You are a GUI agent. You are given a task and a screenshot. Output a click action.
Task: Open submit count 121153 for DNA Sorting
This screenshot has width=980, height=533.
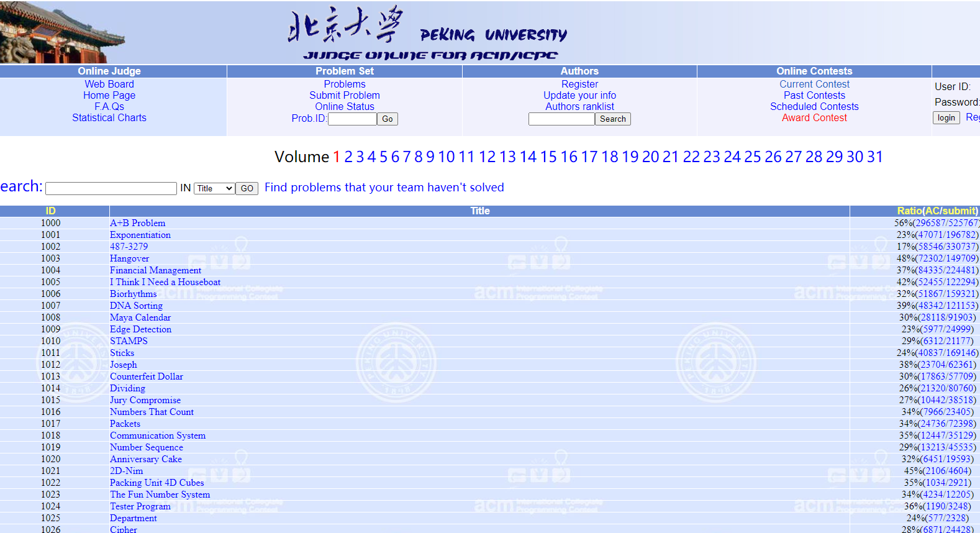click(961, 306)
